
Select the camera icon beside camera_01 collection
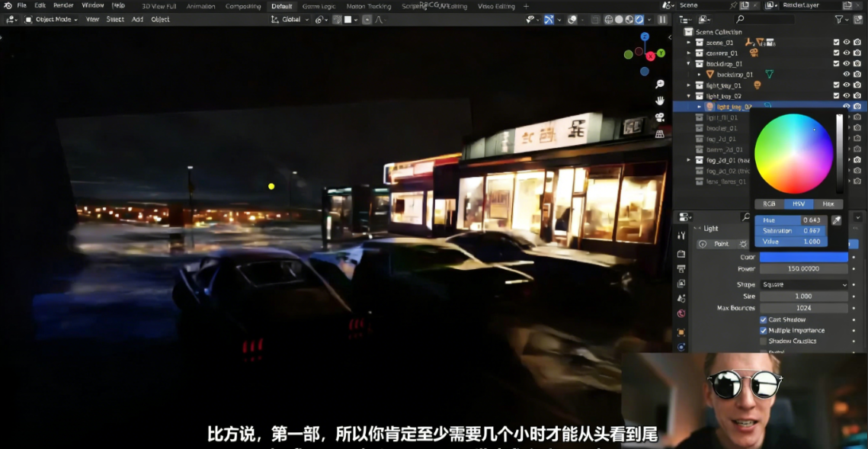point(857,53)
